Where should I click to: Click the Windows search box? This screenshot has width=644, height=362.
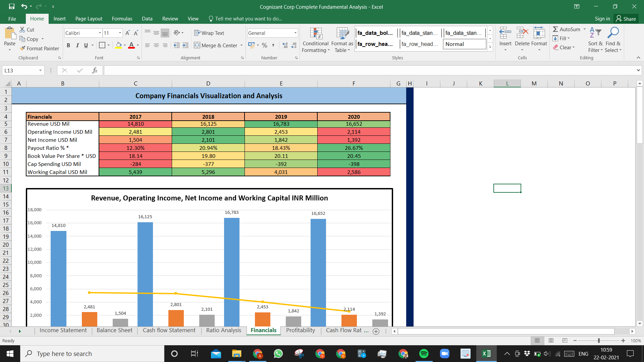tap(92, 354)
